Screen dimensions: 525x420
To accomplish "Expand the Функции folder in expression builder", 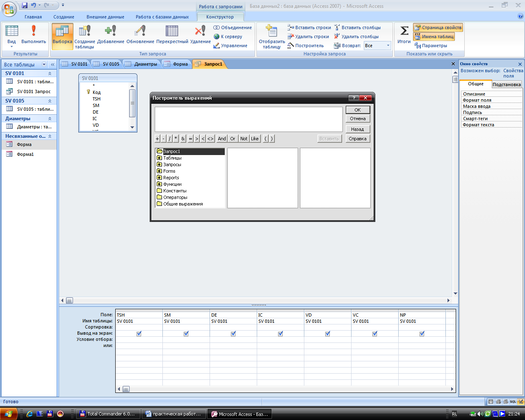I will (x=160, y=184).
